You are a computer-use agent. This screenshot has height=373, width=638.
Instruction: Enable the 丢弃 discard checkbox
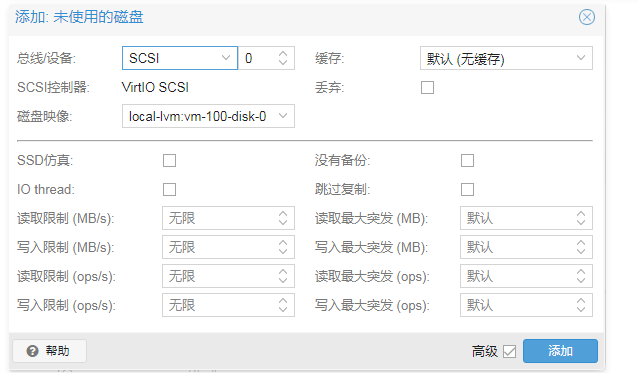427,87
